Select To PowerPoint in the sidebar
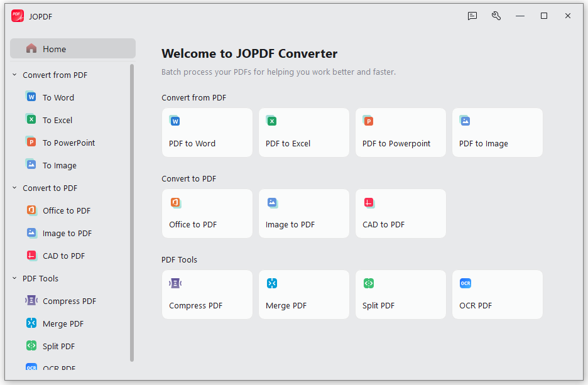The image size is (588, 385). pos(68,143)
